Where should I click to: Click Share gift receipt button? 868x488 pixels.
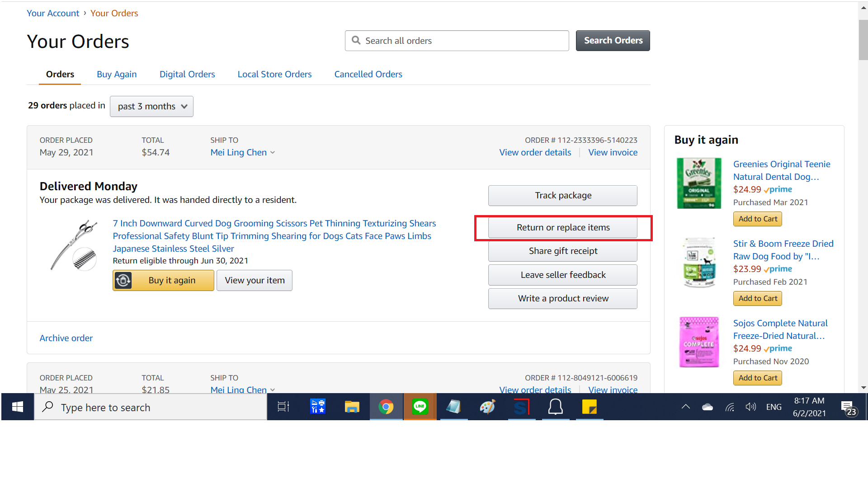point(563,251)
